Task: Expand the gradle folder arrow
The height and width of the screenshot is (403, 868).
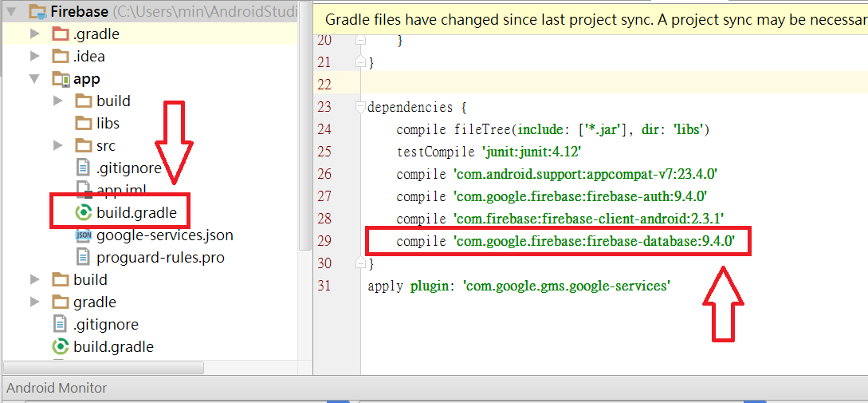Action: [x=35, y=302]
